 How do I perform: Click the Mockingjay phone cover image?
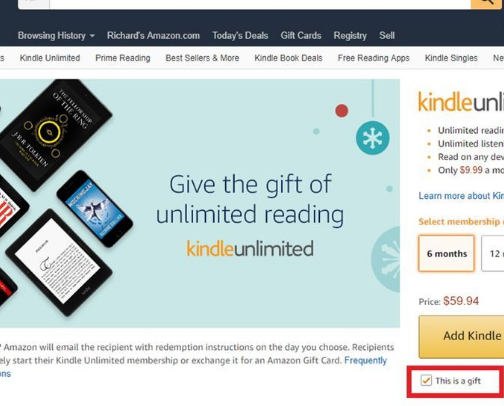click(95, 209)
